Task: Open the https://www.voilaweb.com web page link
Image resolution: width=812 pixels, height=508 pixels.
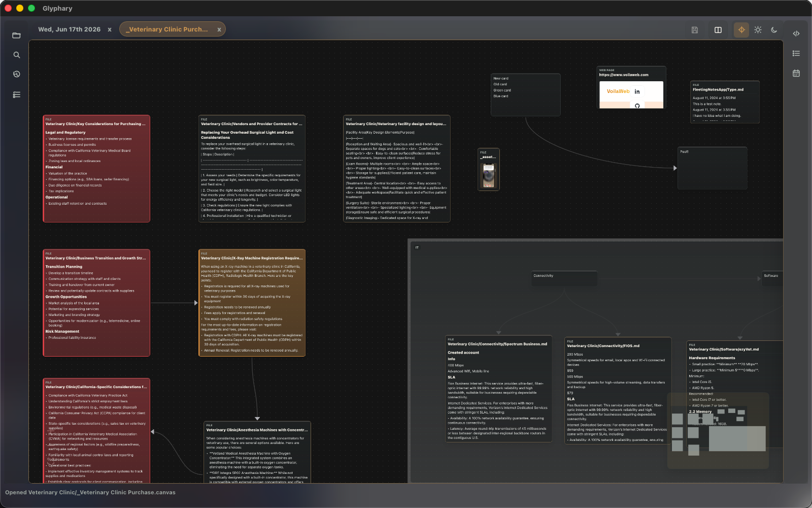Action: [x=623, y=75]
